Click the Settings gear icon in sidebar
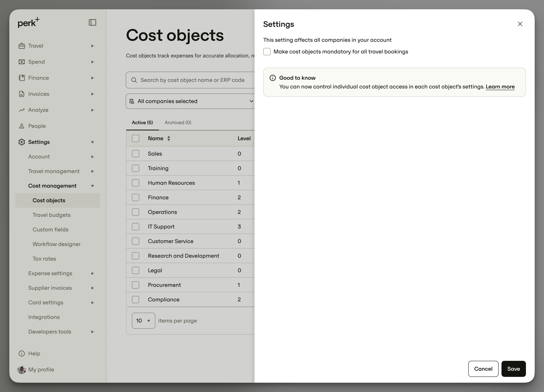This screenshot has height=392, width=544. (22, 142)
